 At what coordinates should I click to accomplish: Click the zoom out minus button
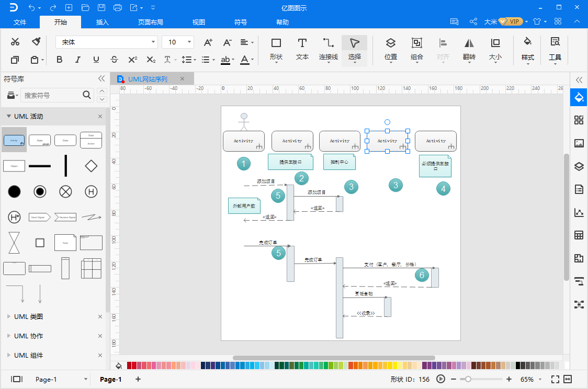coord(454,379)
